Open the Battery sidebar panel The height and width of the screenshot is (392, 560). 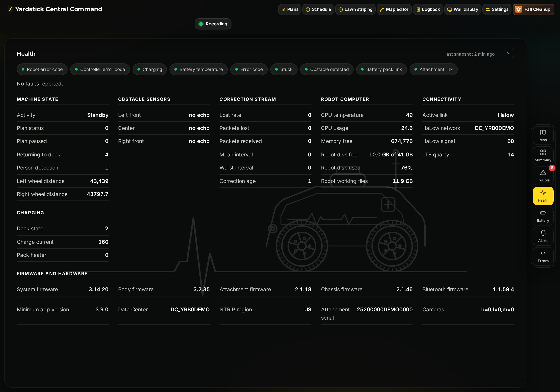click(x=543, y=216)
